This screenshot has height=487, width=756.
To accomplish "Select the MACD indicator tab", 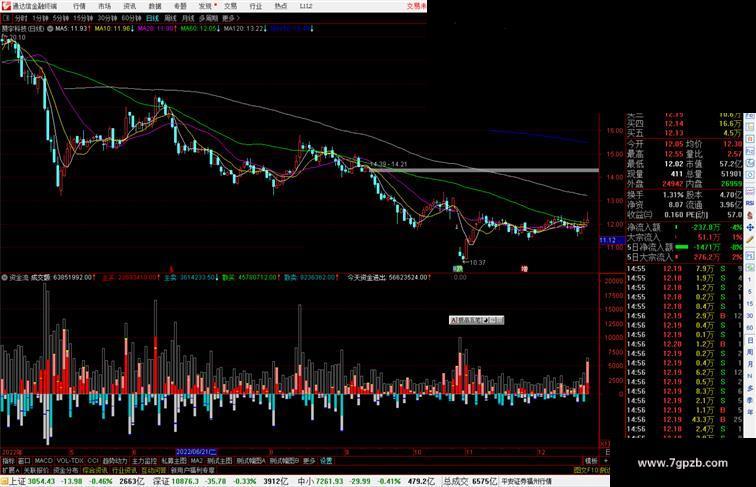I will (x=43, y=461).
